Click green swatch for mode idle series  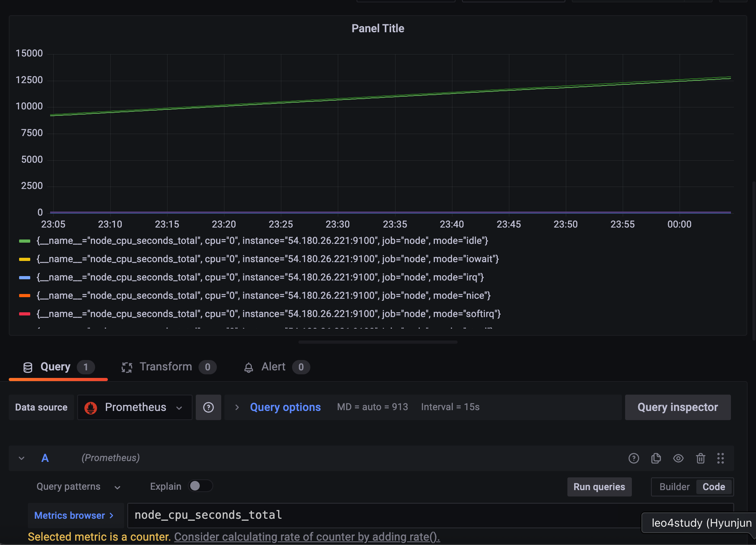point(25,241)
